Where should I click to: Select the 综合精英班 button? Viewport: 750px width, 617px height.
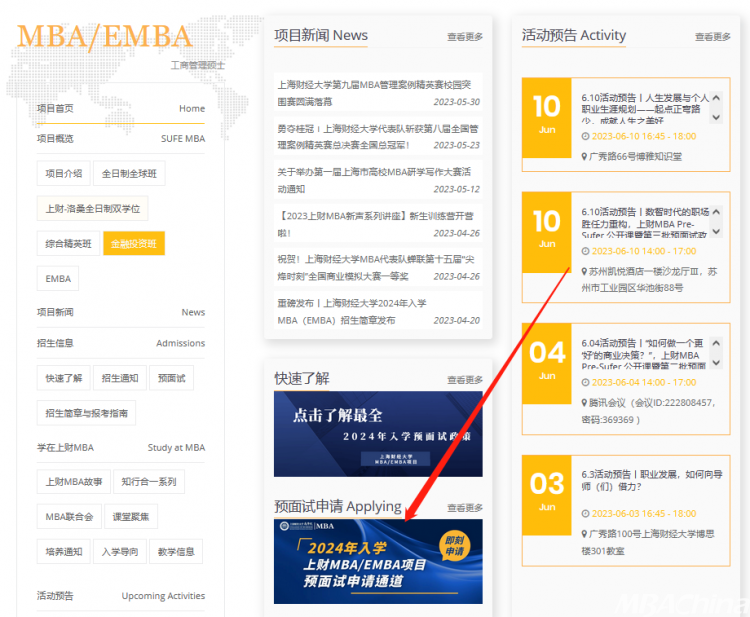(x=68, y=243)
